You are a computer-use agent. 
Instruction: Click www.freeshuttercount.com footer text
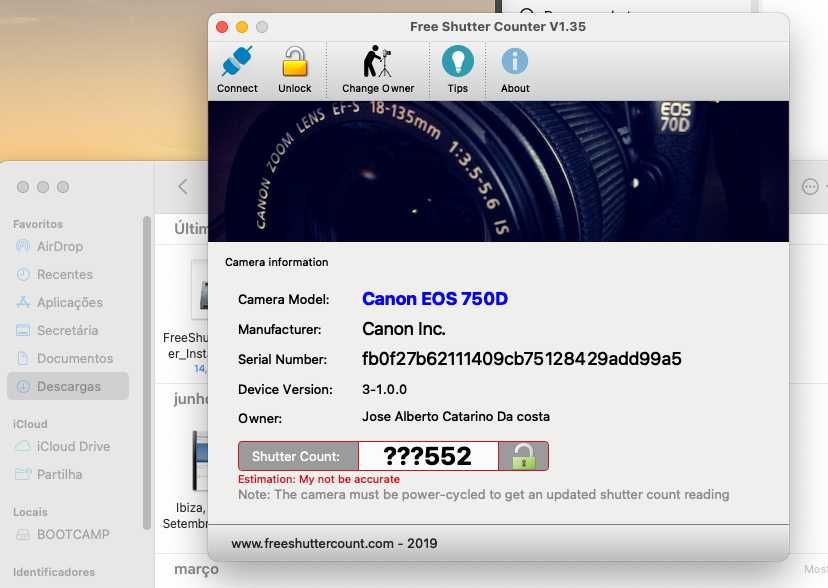[334, 543]
